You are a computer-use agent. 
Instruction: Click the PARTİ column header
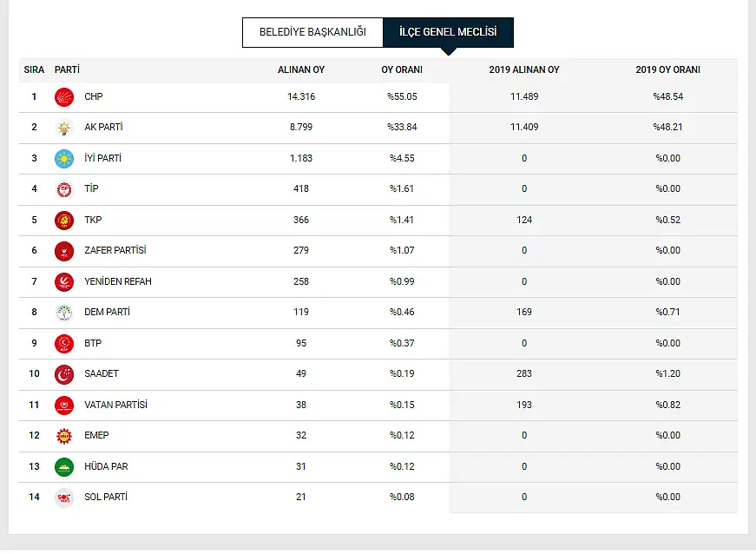[x=67, y=69]
